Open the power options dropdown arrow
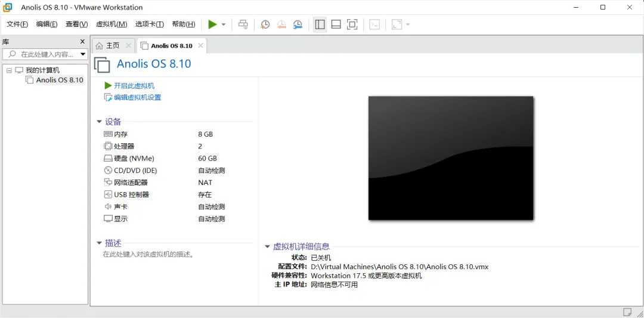 pyautogui.click(x=224, y=24)
